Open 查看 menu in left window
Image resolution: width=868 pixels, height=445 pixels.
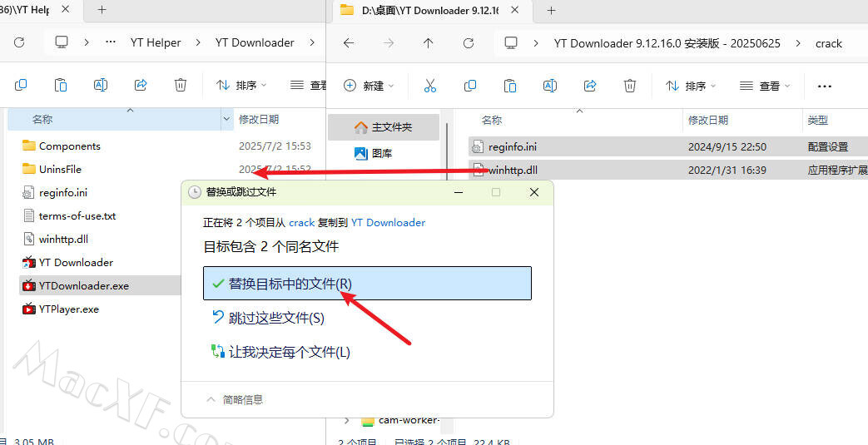[309, 85]
